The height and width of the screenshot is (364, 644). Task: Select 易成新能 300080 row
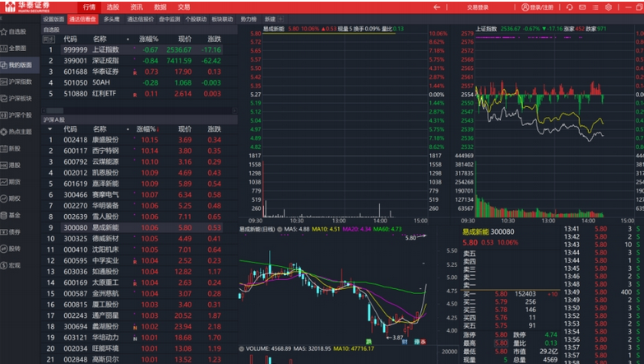(140, 227)
